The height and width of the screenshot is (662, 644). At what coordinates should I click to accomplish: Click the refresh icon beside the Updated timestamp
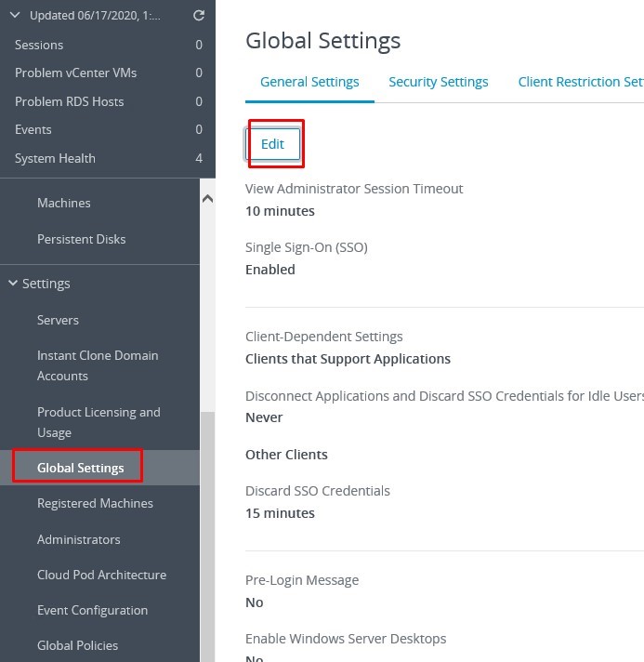(198, 16)
